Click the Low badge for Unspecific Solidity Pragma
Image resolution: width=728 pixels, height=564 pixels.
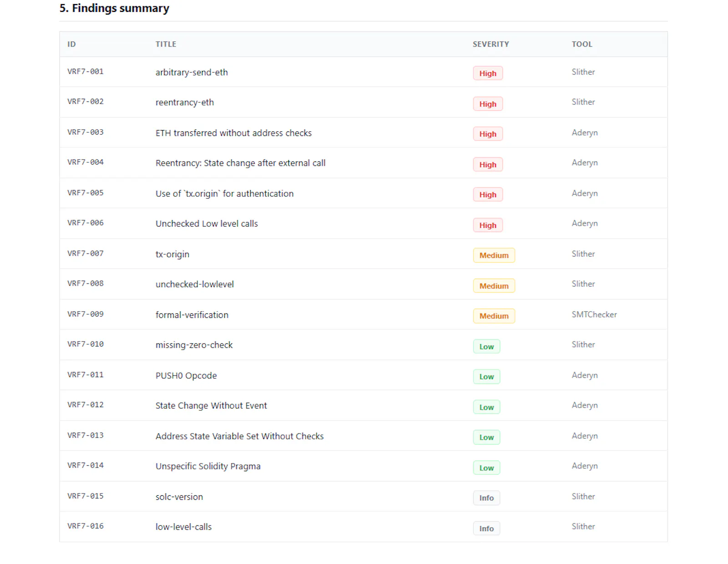pyautogui.click(x=486, y=468)
